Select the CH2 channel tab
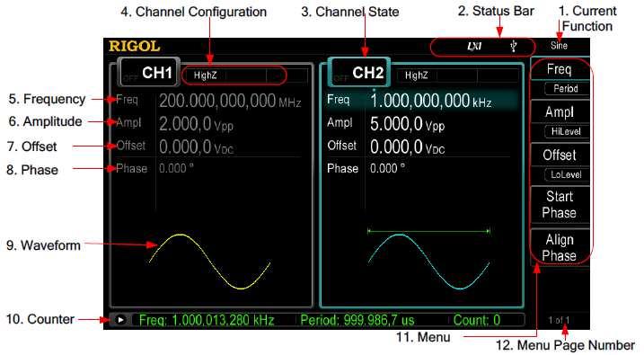Screen dimensions: 644x355 click(x=359, y=73)
